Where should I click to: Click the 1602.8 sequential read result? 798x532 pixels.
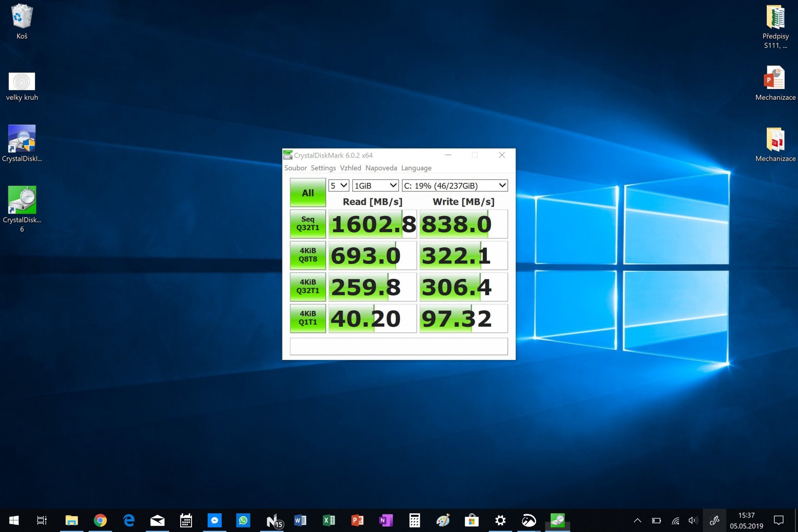372,224
